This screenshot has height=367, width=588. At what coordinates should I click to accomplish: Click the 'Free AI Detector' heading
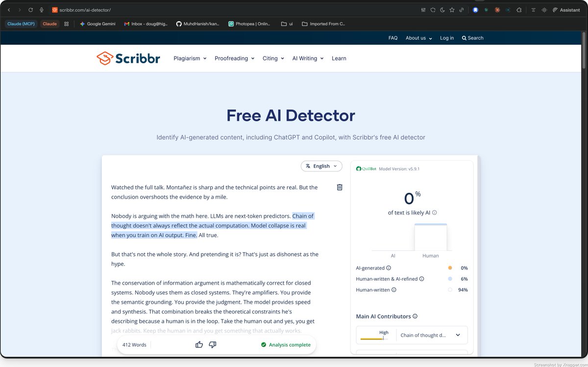[x=291, y=115]
